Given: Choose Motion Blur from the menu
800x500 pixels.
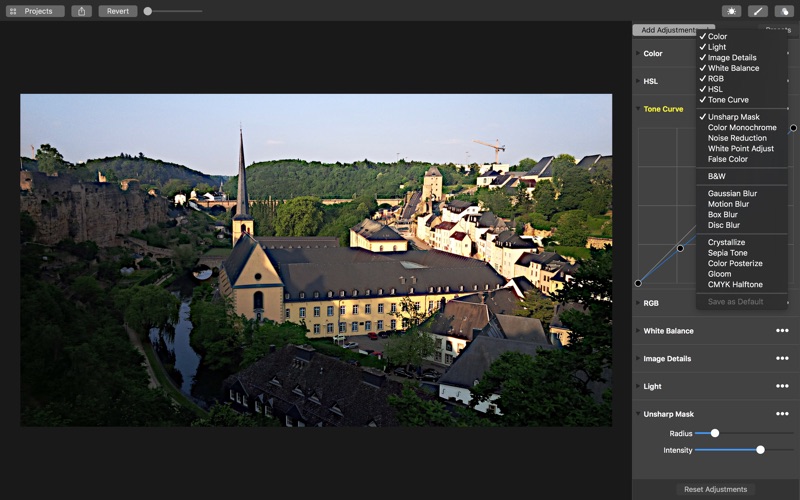Looking at the screenshot, I should [x=742, y=204].
